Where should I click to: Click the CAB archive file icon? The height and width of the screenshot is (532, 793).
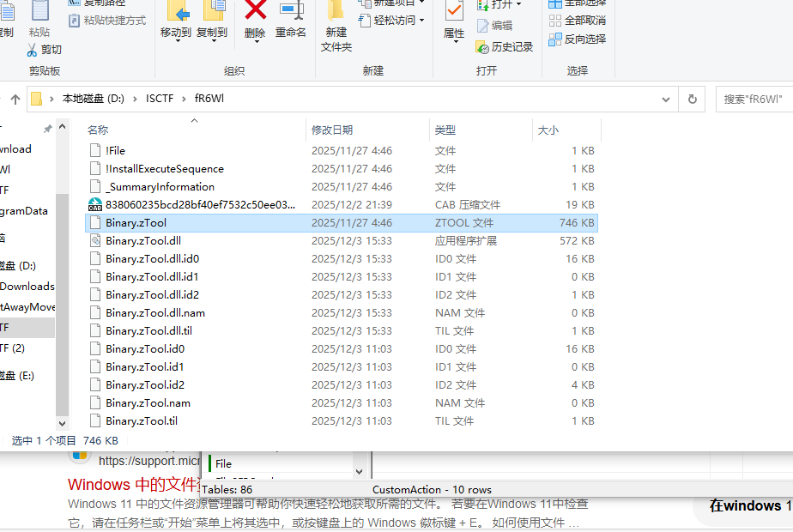[95, 205]
